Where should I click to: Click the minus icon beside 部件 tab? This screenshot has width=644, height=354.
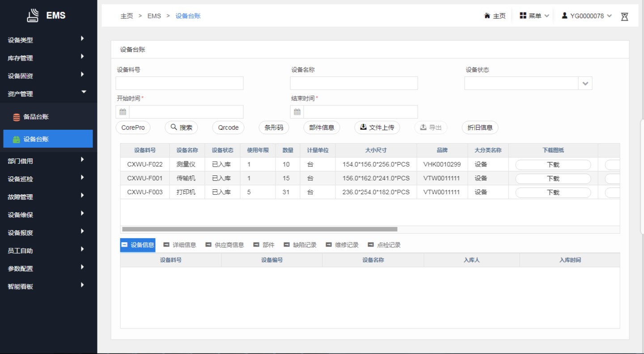pyautogui.click(x=256, y=245)
